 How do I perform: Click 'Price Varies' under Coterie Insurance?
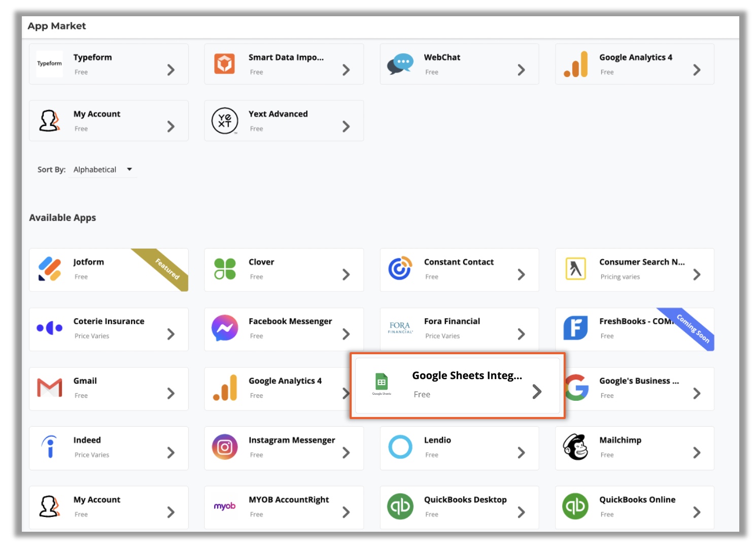92,336
